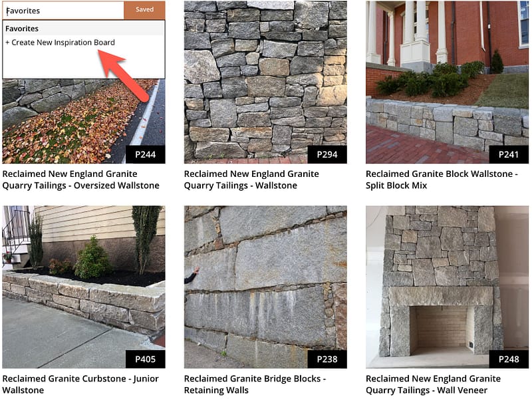Click the P238 product code badge

[327, 360]
